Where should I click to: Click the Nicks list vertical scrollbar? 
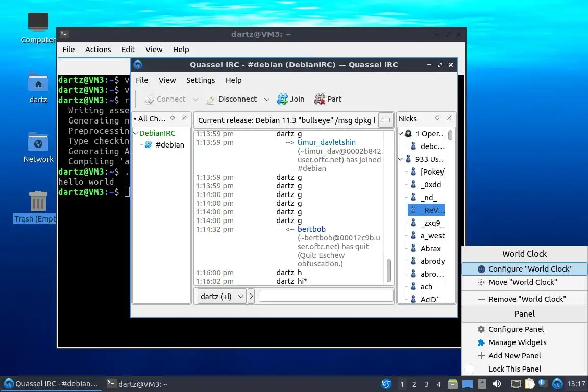tap(450, 135)
